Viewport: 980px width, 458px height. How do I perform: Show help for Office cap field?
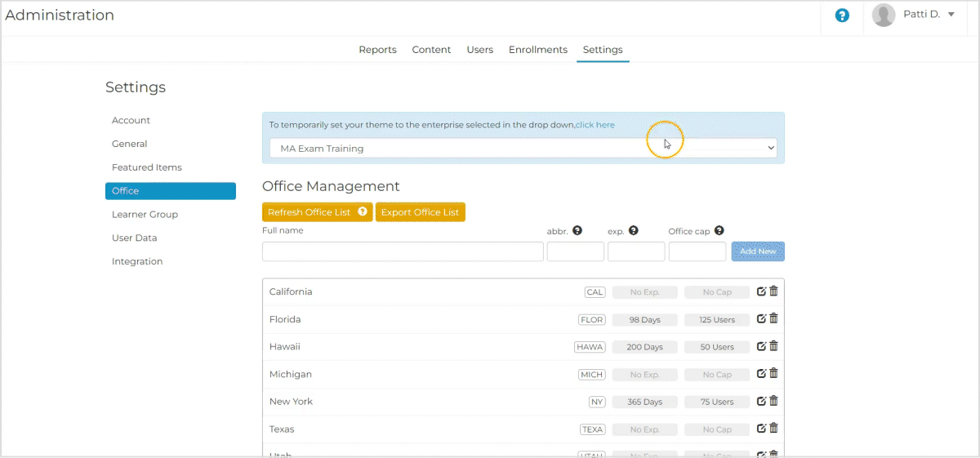point(719,231)
